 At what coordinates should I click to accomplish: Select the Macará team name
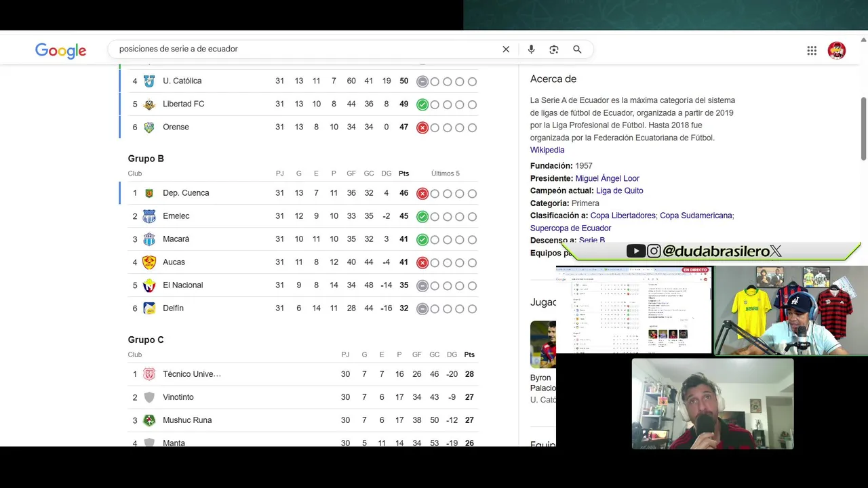(x=176, y=239)
